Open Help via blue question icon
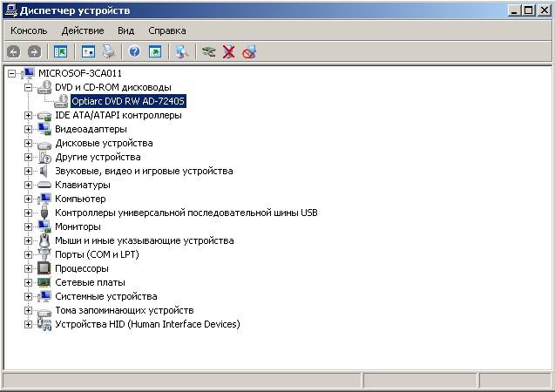The image size is (555, 392). coord(134,52)
